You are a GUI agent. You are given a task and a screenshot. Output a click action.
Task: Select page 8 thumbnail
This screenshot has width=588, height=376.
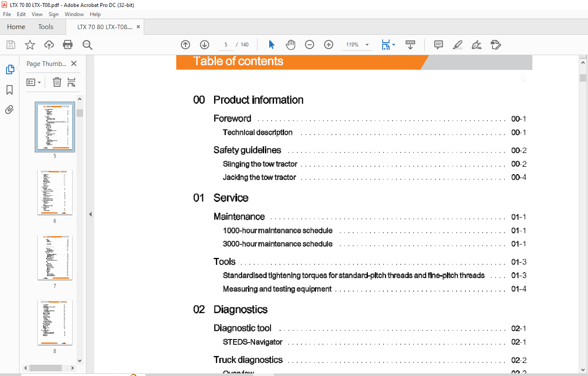55,322
